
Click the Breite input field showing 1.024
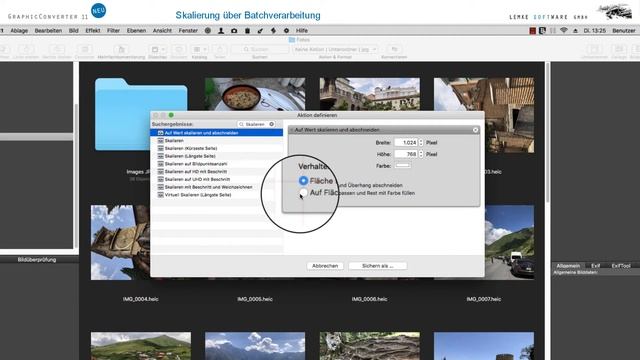(x=406, y=142)
